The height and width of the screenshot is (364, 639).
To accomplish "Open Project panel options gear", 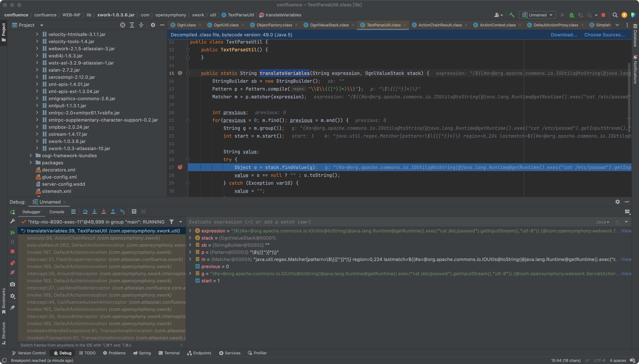I will coord(153,25).
